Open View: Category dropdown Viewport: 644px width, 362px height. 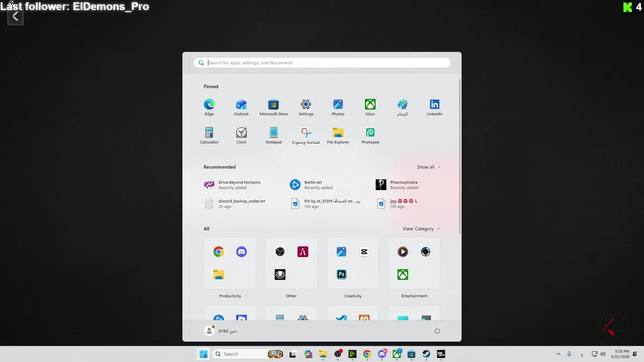pyautogui.click(x=422, y=229)
